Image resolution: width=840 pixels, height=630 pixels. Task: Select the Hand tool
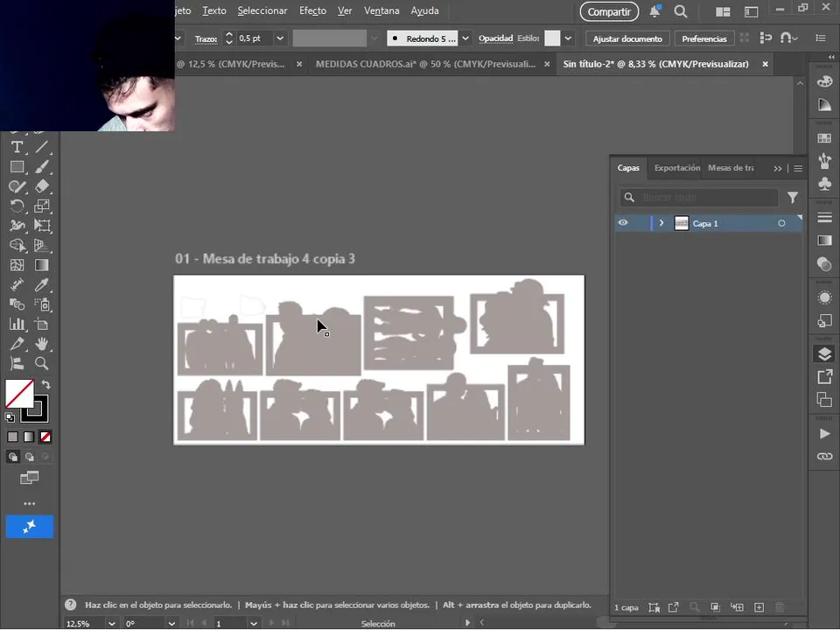tap(42, 343)
